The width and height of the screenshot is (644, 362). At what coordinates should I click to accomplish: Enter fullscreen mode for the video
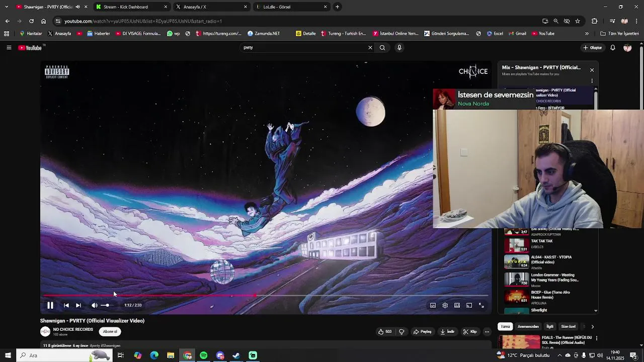(x=481, y=305)
